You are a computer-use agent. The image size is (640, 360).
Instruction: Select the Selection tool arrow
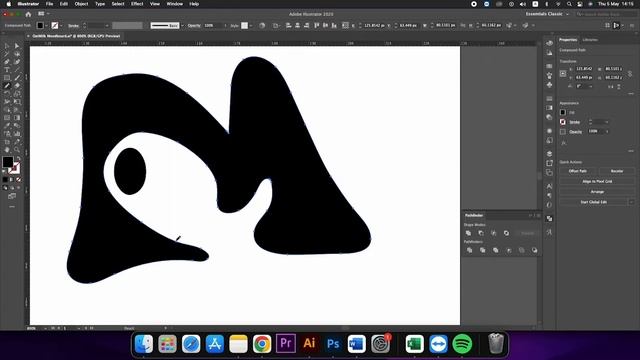coord(7,46)
